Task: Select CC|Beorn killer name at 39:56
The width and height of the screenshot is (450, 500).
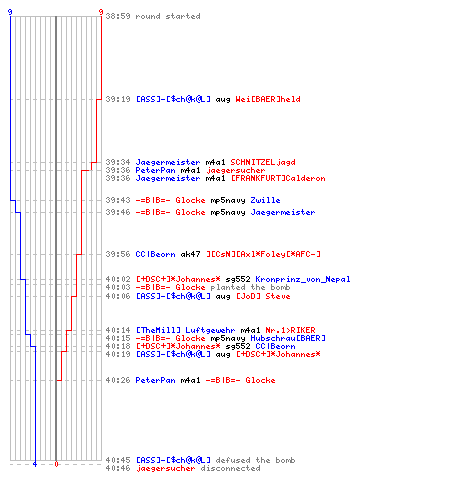Action: [155, 254]
